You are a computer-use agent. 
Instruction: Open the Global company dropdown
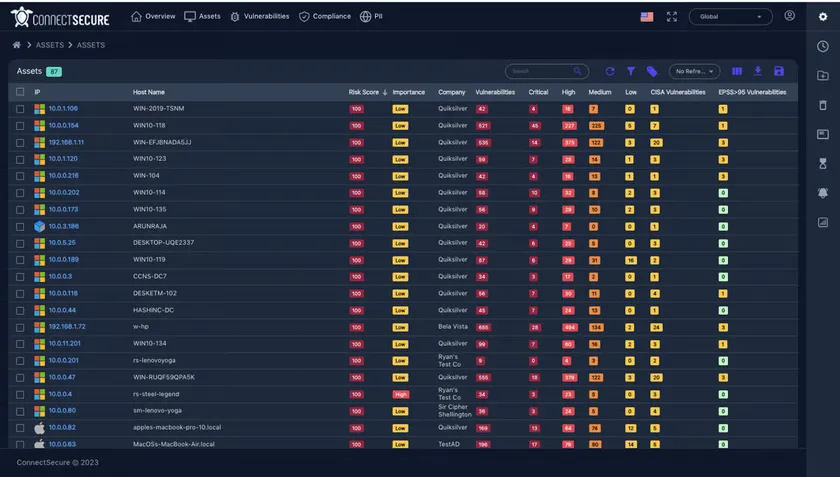730,17
